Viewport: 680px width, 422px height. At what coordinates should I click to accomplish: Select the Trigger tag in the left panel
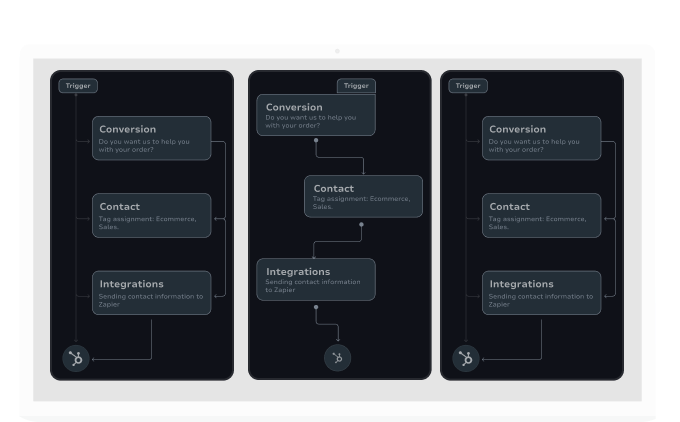coord(78,86)
